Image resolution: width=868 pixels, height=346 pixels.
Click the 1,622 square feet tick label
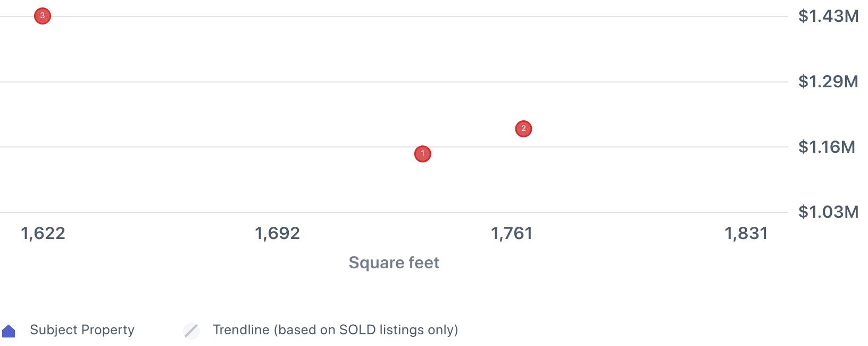coord(43,233)
